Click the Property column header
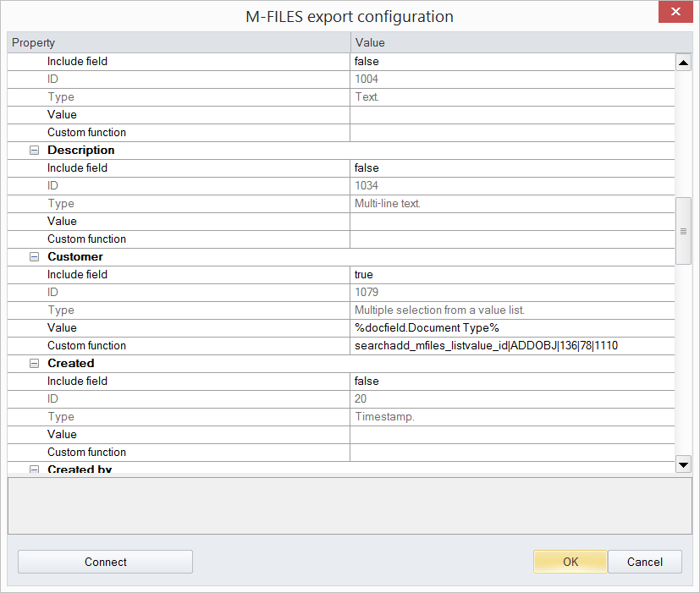700x593 pixels. pyautogui.click(x=178, y=42)
